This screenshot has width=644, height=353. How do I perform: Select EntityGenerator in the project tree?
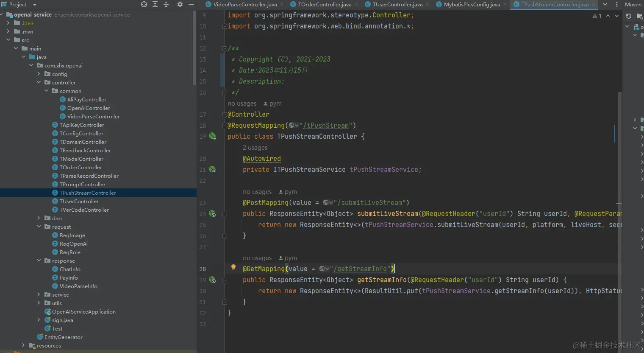point(63,337)
